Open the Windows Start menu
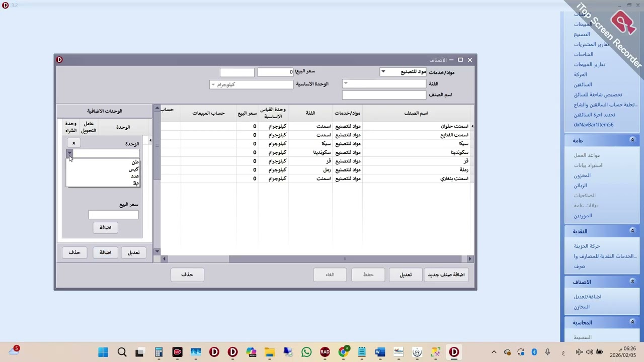This screenshot has height=362, width=644. (103, 352)
